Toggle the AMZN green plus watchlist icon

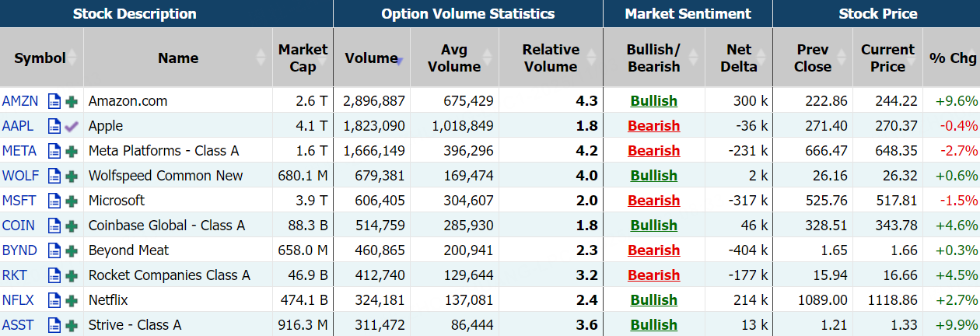72,101
